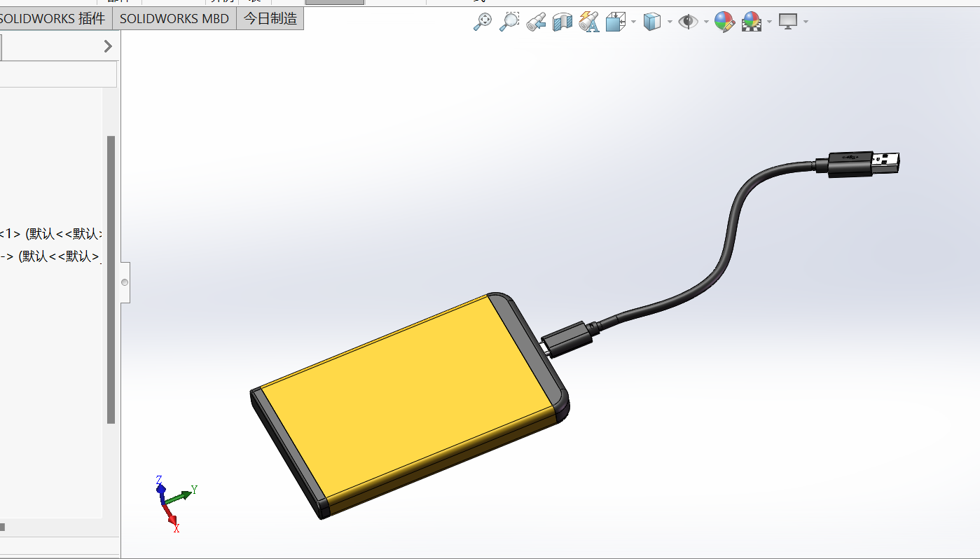Click the Apply Scene icon
Viewport: 980px width, 559px height.
click(x=752, y=22)
